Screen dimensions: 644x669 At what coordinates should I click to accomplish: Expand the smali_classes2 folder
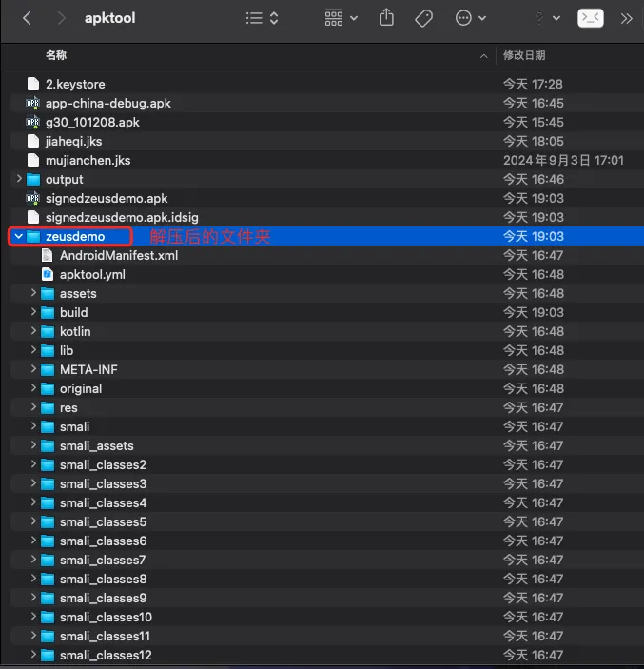pyautogui.click(x=34, y=464)
